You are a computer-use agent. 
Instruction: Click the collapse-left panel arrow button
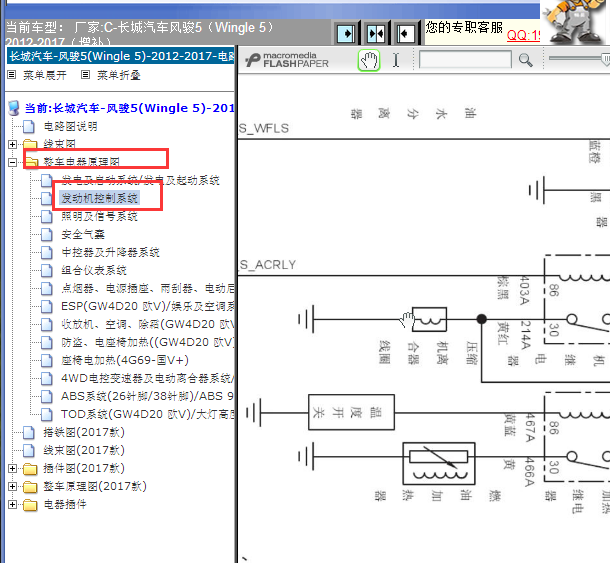coord(405,33)
